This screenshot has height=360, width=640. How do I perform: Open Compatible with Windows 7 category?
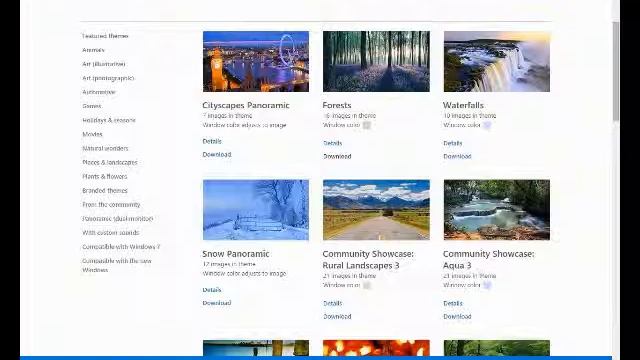coord(121,247)
